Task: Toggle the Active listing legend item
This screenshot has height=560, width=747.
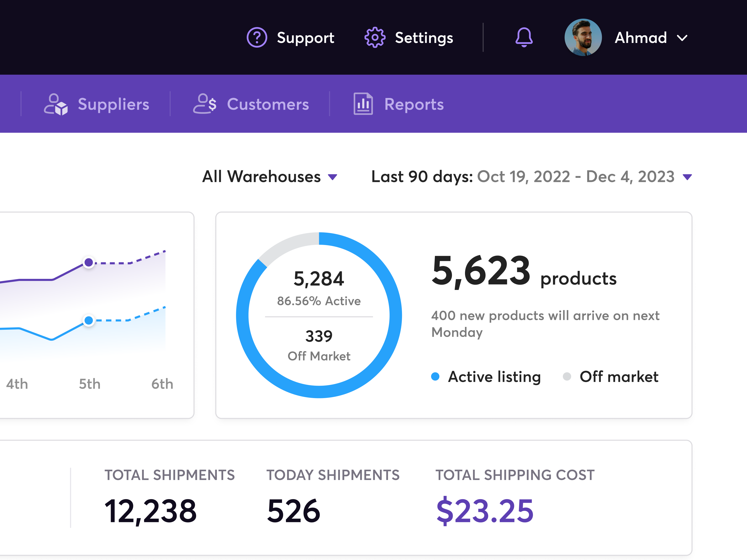Action: [494, 377]
